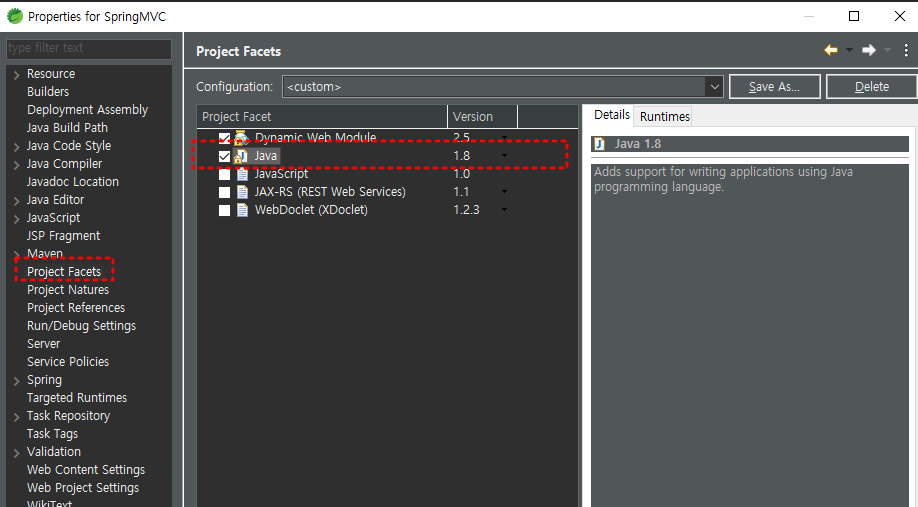Enable the JavaScript facet checkbox
The width and height of the screenshot is (918, 507).
pyautogui.click(x=224, y=174)
